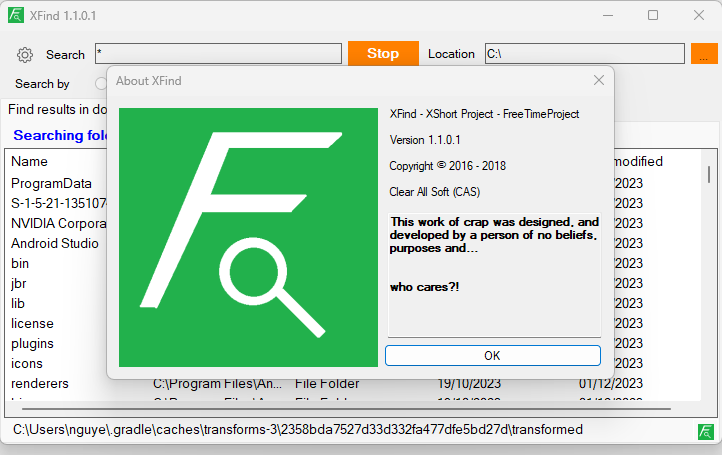Minimize the XFind window

pyautogui.click(x=608, y=15)
